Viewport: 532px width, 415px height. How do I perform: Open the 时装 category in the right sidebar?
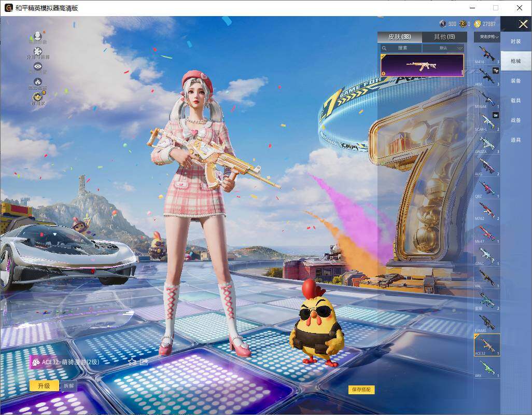(x=516, y=41)
